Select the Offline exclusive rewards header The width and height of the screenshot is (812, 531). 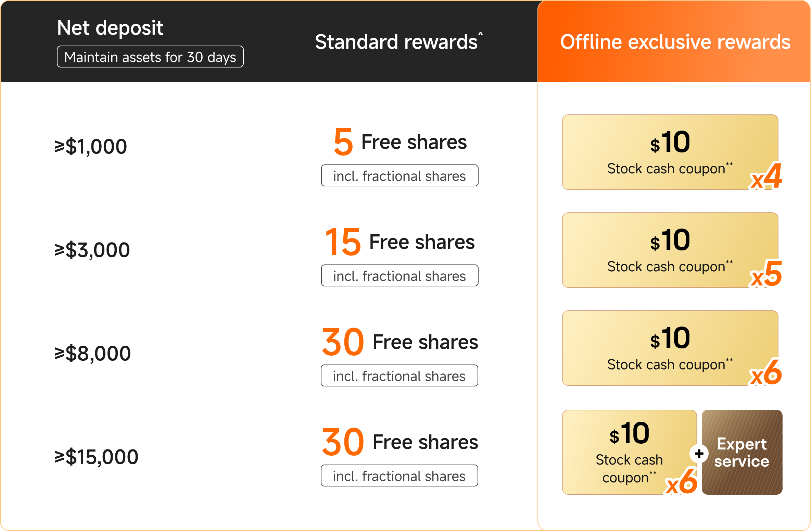point(675,42)
